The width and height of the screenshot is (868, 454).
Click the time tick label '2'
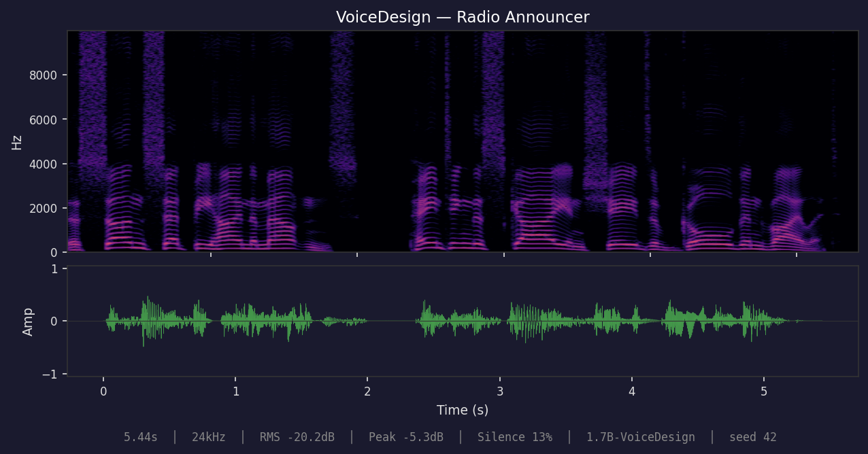coord(367,391)
